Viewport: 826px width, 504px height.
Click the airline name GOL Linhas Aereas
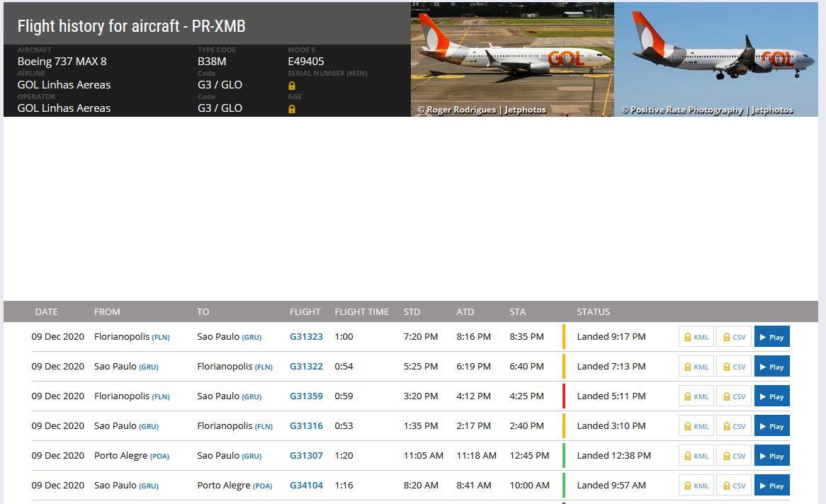coord(64,84)
